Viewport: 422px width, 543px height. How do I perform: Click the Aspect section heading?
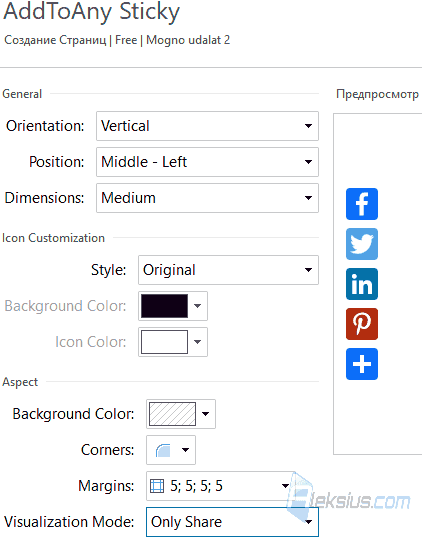20,382
